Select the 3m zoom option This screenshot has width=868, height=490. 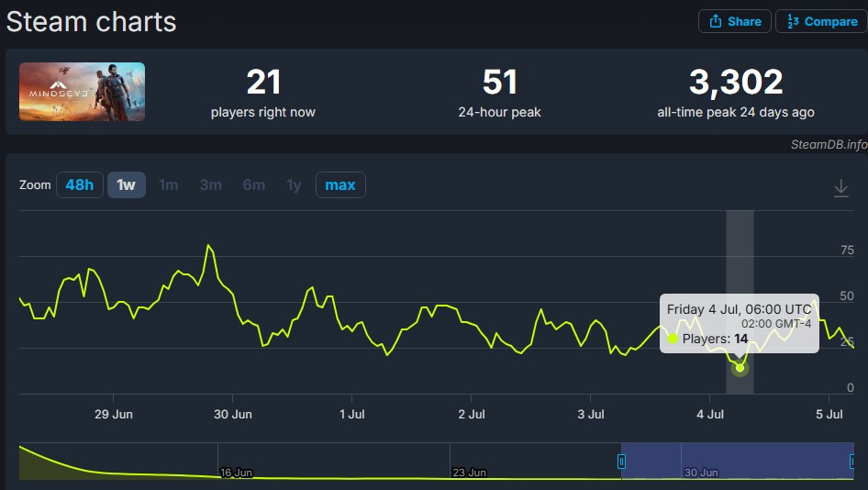211,185
